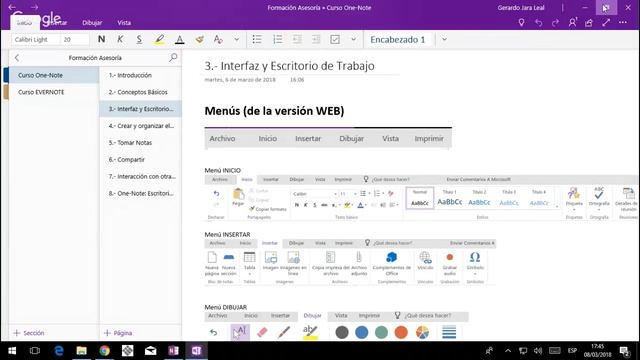Open page 2.- Conceptos Básicos
This screenshot has width=640, height=360.
[x=140, y=92]
